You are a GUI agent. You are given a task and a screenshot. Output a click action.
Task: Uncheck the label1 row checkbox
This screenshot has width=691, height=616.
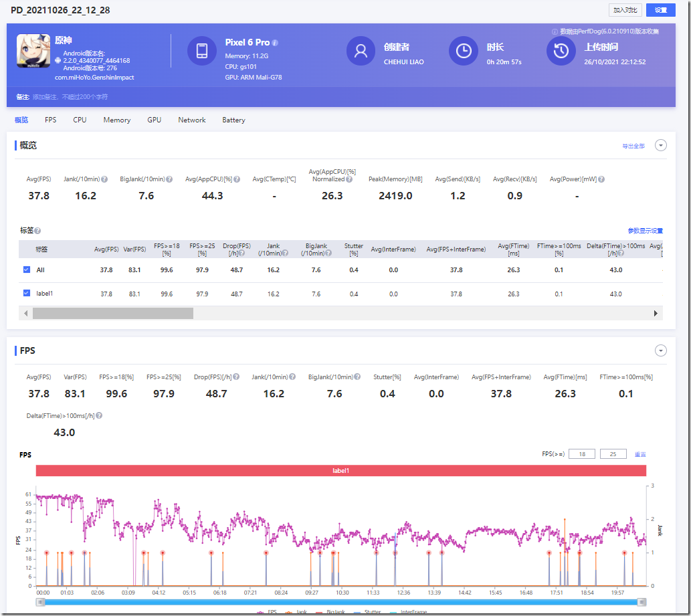(x=27, y=293)
